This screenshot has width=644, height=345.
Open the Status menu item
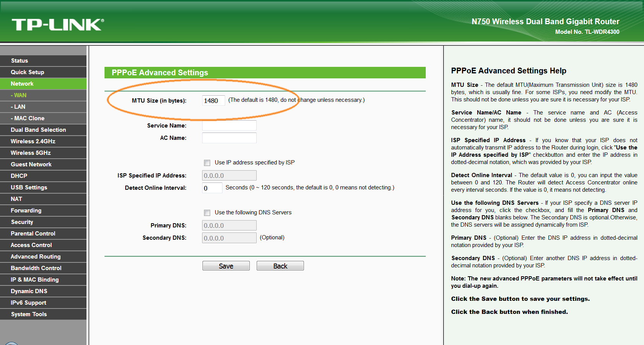(43, 61)
